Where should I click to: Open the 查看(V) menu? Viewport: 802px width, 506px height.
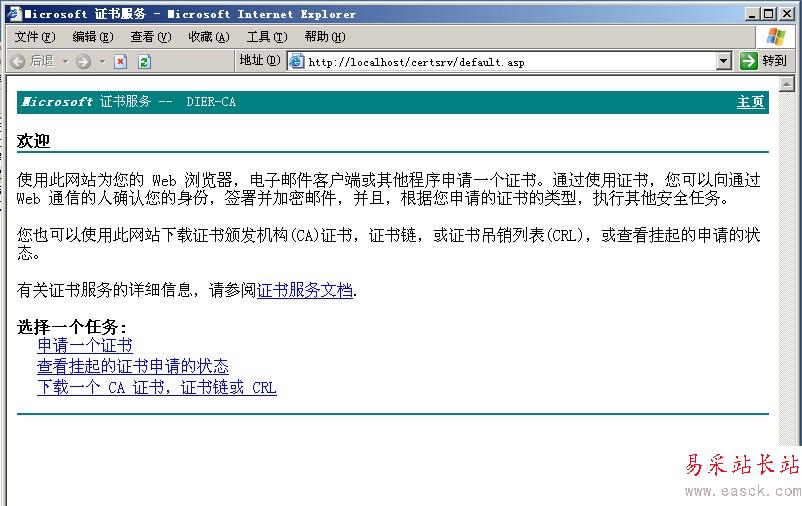point(150,37)
